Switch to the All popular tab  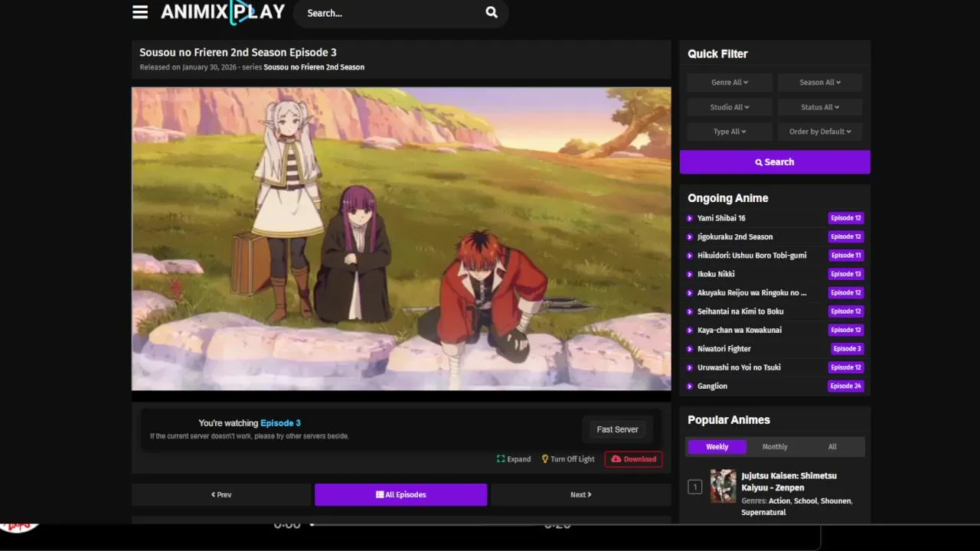(x=832, y=447)
